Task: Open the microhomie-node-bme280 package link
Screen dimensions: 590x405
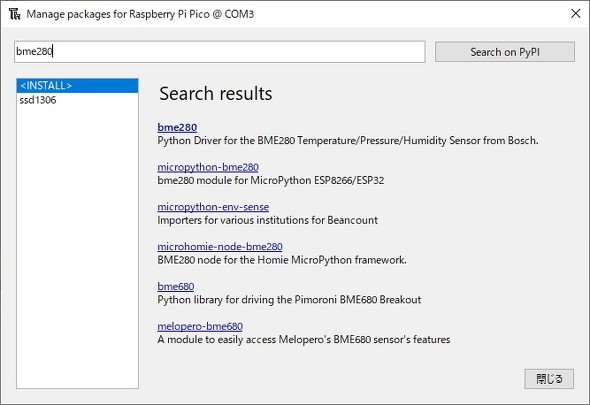Action: pos(220,247)
